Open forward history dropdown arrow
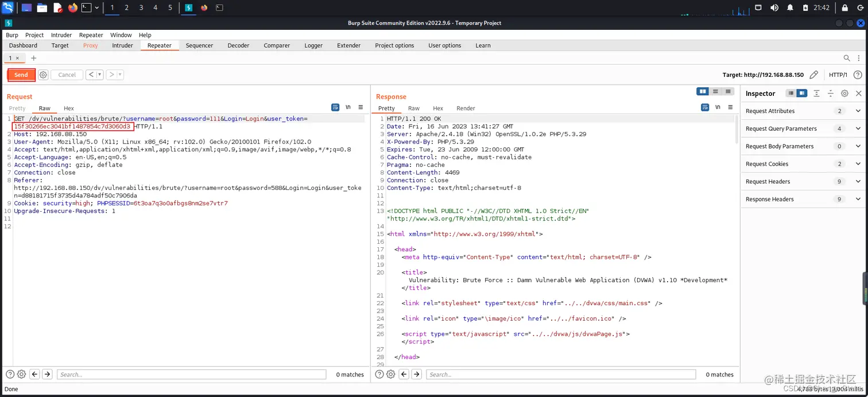The width and height of the screenshot is (868, 397). tap(120, 75)
